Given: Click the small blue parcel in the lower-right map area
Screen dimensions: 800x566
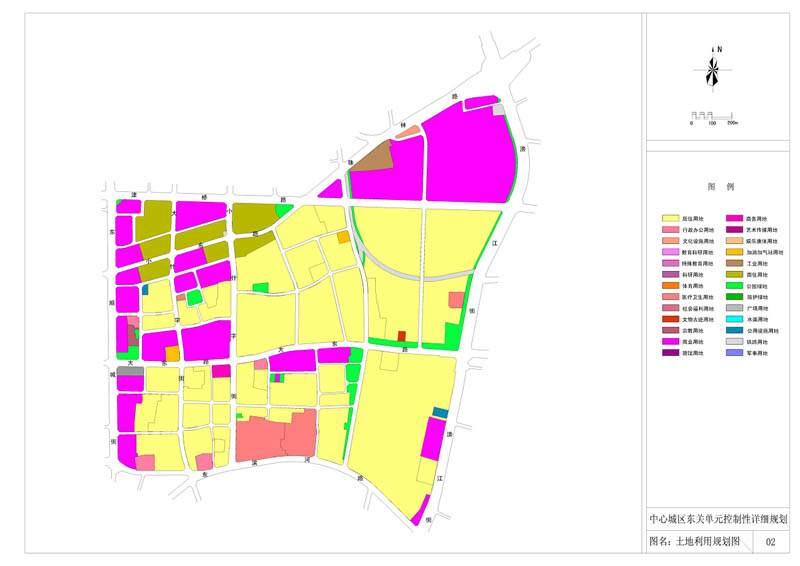Looking at the screenshot, I should coord(440,412).
